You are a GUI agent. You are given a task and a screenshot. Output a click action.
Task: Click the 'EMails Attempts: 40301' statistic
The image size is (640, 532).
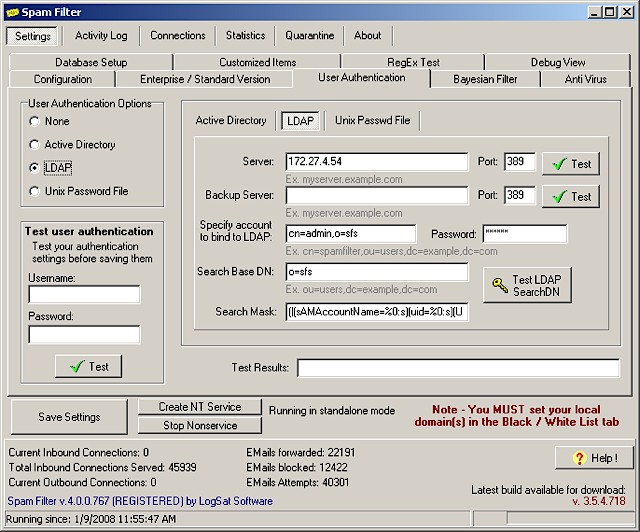pyautogui.click(x=298, y=482)
